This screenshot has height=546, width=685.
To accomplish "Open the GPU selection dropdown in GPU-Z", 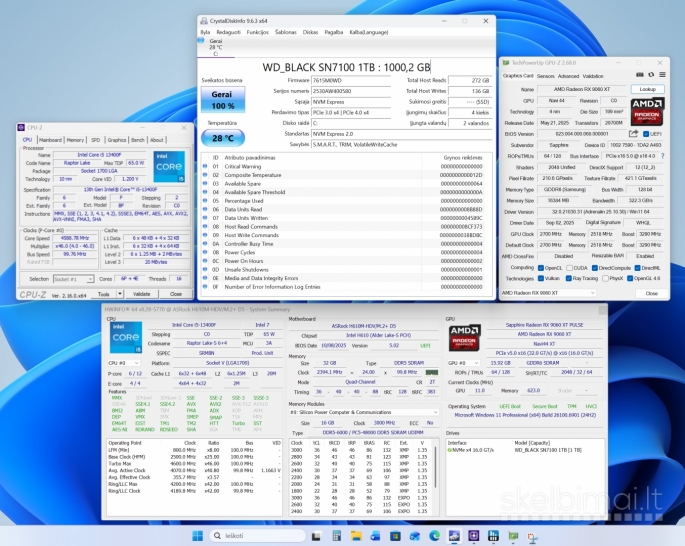I will click(x=548, y=293).
